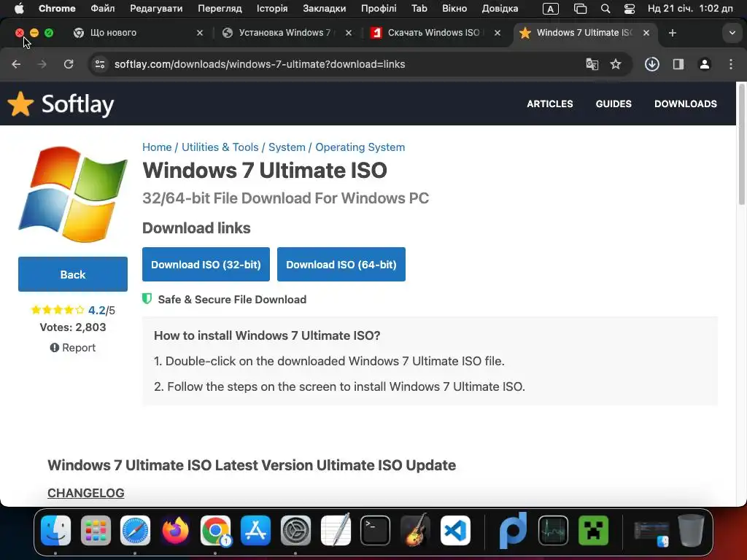Click the Windows 7 logo image
The width and height of the screenshot is (747, 560).
click(x=73, y=194)
